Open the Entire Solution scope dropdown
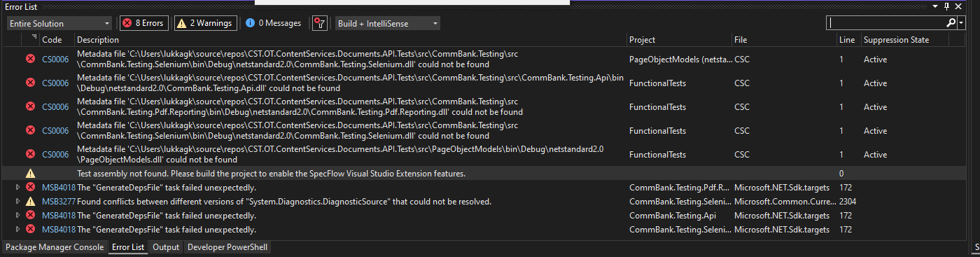Viewport: 980px width, 257px height. 59,23
